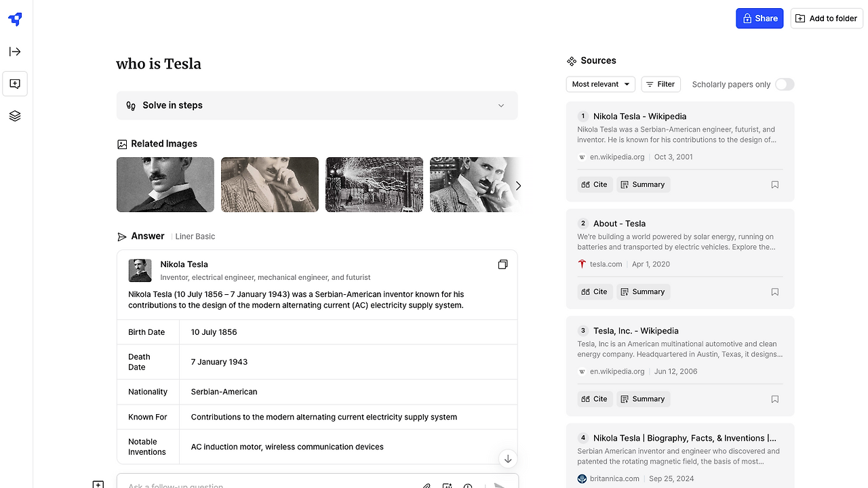Copy the Nikola Tesla answer card
This screenshot has height=488, width=868.
[x=502, y=264]
